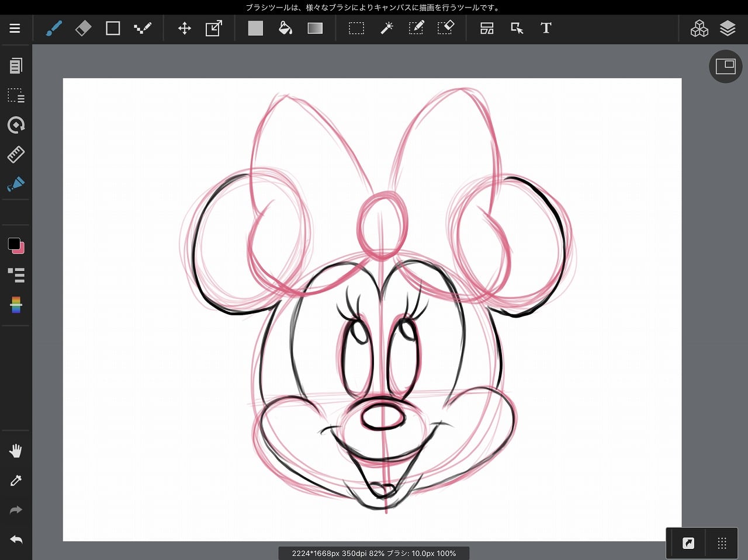This screenshot has height=560, width=748.
Task: Toggle the ruler snap guide
Action: tap(16, 154)
